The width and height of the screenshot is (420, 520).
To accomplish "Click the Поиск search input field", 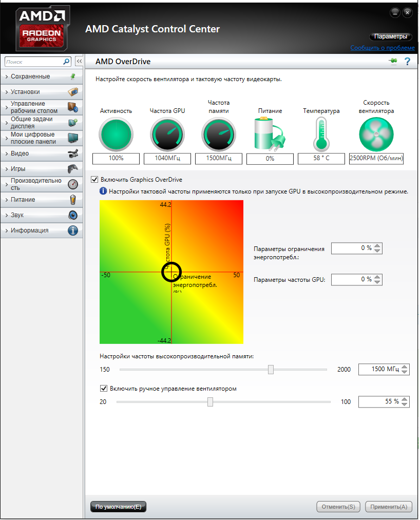I will [33, 62].
